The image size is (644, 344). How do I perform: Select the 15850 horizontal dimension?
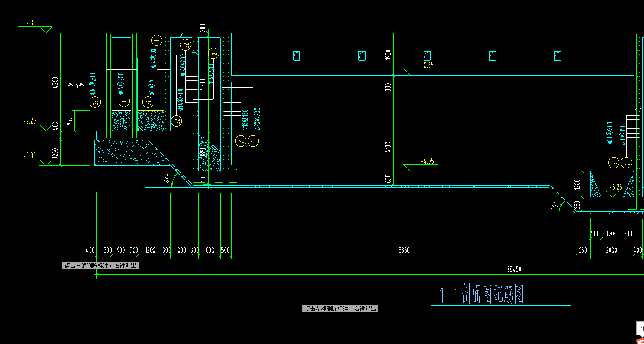[403, 250]
